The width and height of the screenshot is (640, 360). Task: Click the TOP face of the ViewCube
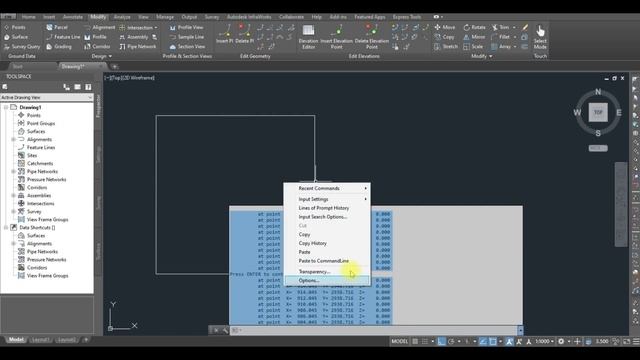point(598,112)
